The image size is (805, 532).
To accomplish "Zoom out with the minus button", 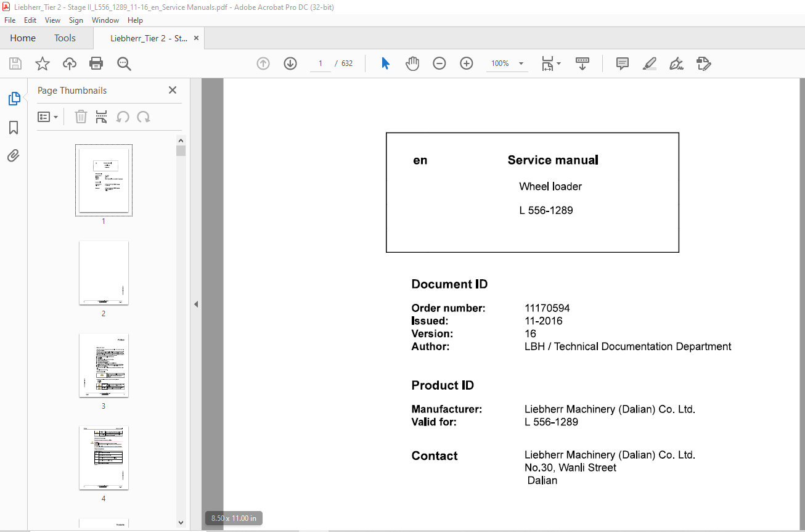I will (x=439, y=63).
